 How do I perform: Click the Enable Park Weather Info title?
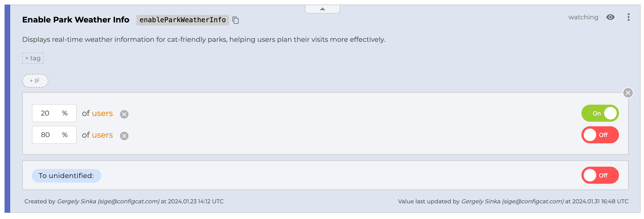coord(76,20)
